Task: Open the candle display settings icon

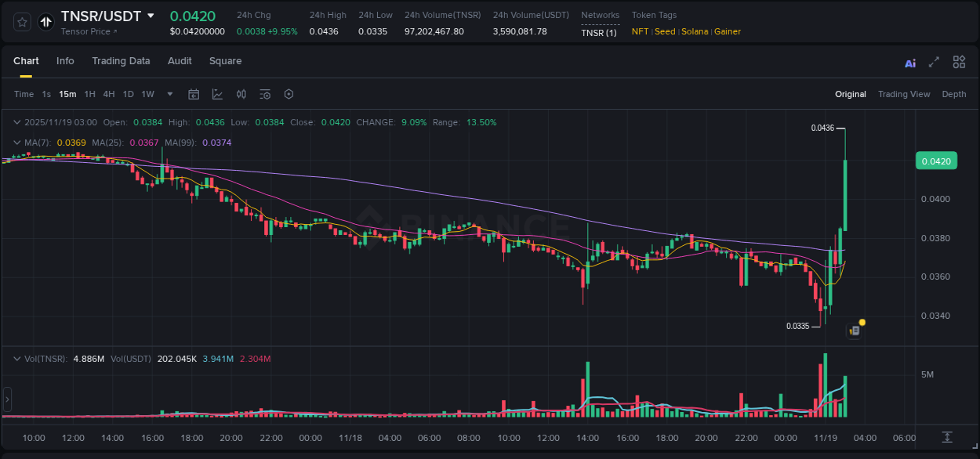Action: tap(241, 94)
